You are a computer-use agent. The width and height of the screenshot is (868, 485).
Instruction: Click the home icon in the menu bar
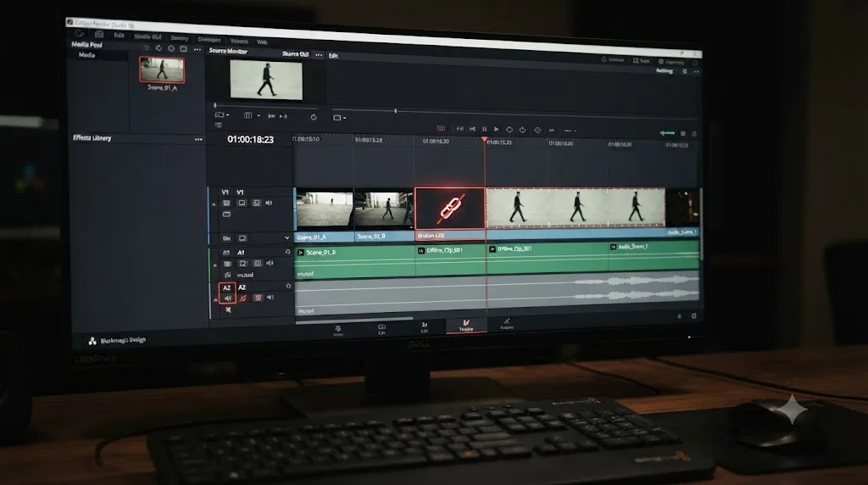[99, 34]
